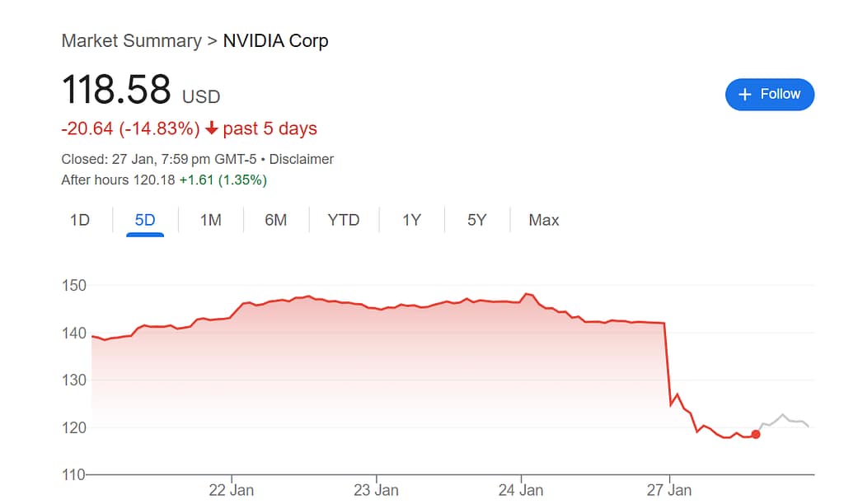Click the 24 Jan axis label
This screenshot has width=844, height=504.
pos(521,490)
